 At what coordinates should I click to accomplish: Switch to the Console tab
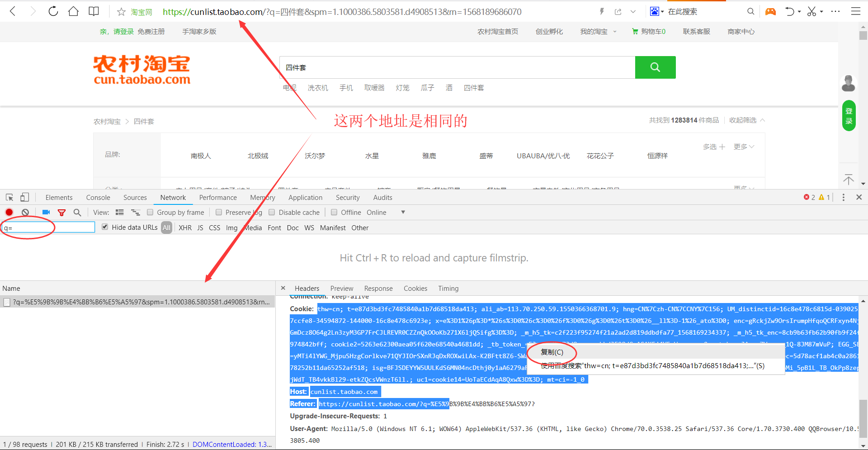coord(98,198)
